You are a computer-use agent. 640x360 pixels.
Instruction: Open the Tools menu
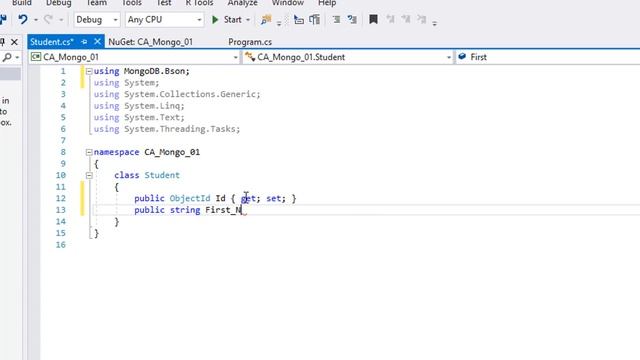[131, 3]
